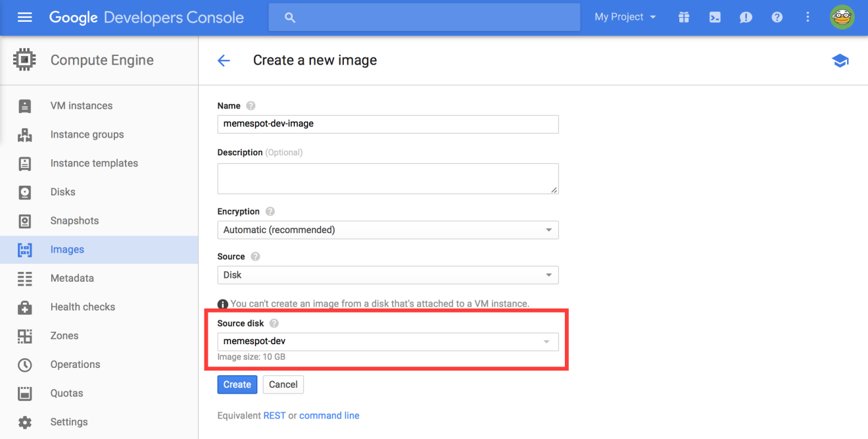
Task: Select Quotas in the sidebar
Action: click(67, 394)
